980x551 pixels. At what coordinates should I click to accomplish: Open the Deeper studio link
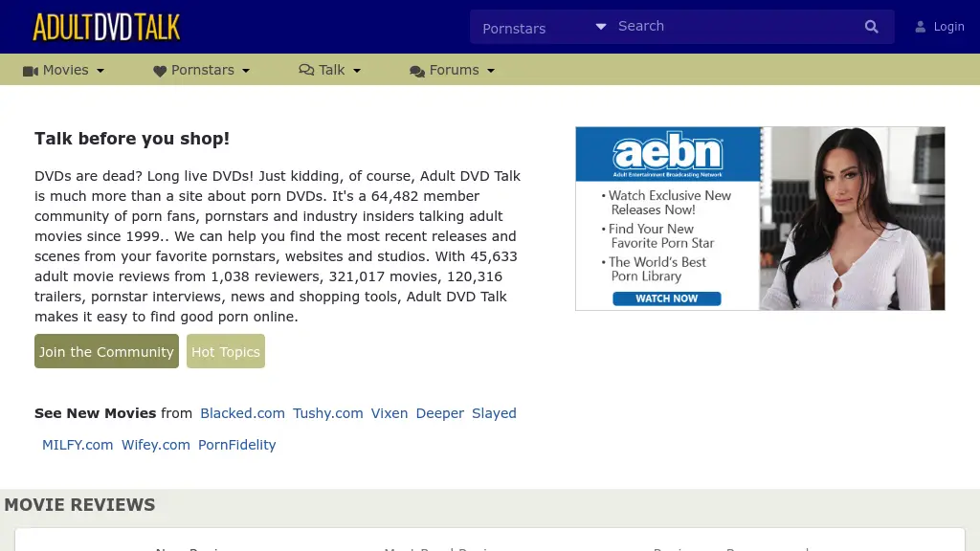coord(440,413)
